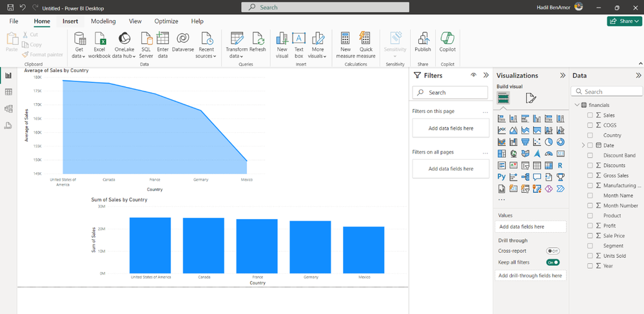Click the Share button
Screen dimensions: 644x314
tap(624, 21)
